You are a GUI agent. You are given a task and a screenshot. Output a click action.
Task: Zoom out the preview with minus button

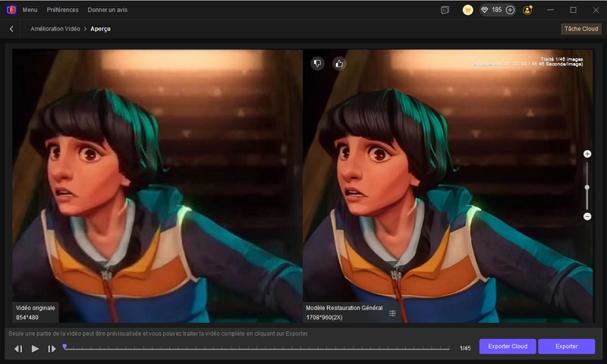pyautogui.click(x=587, y=217)
